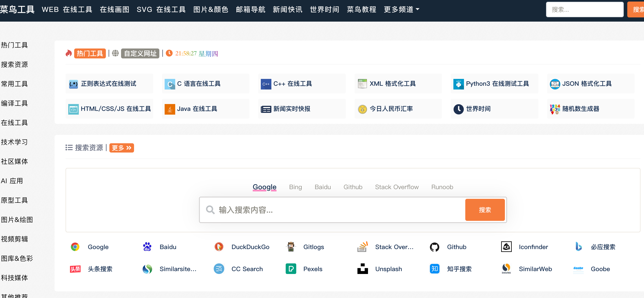Image resolution: width=644 pixels, height=298 pixels.
Task: Select the 自定义网址 tab
Action: point(140,53)
